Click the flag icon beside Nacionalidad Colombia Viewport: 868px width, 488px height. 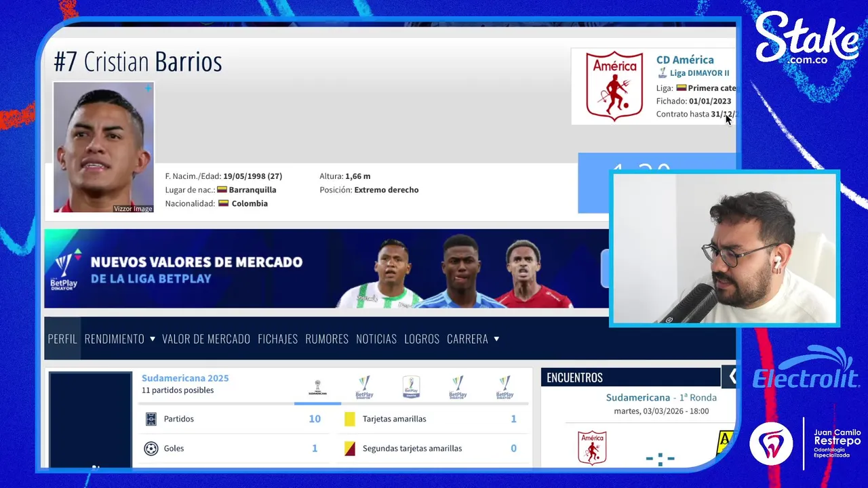tap(223, 203)
